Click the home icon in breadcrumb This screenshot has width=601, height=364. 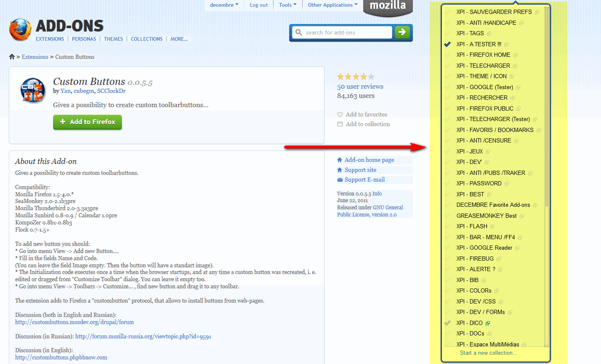[12, 57]
